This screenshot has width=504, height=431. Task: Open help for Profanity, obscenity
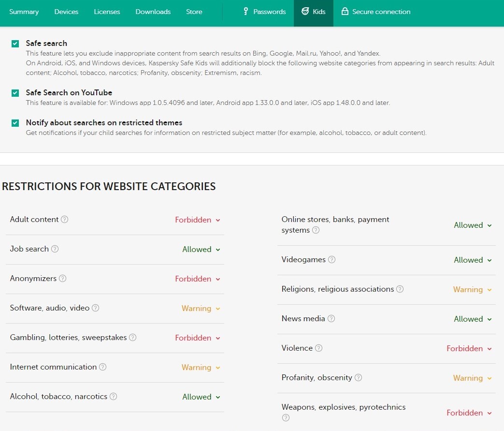[x=359, y=378]
